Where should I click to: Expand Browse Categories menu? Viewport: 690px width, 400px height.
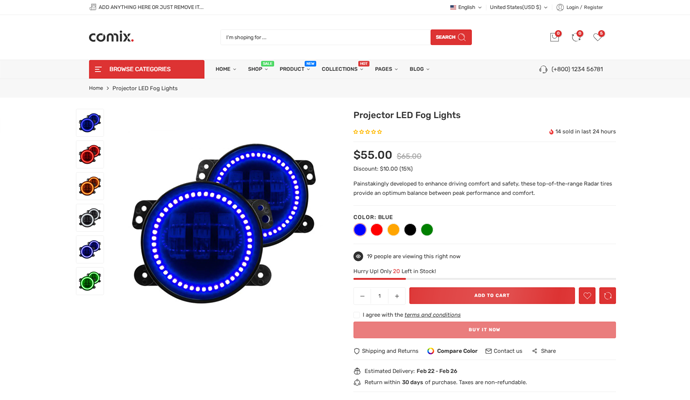146,69
